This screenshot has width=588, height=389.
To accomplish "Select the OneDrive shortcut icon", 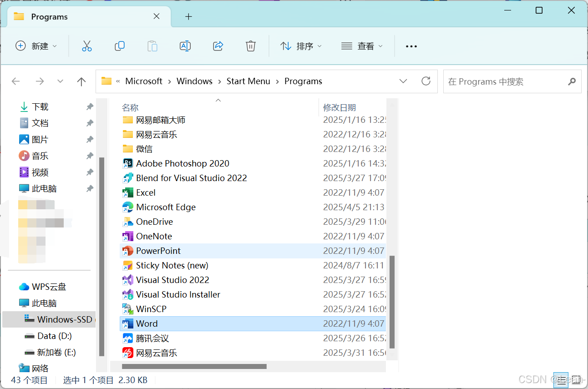I will tap(128, 222).
